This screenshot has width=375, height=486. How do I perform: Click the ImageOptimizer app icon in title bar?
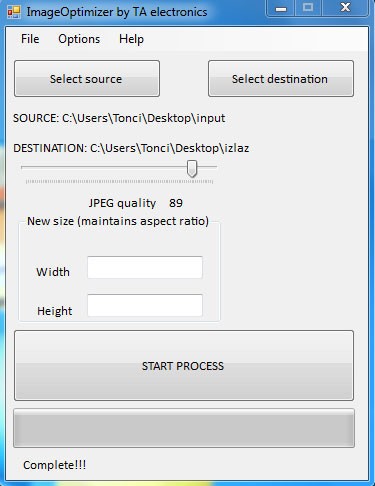[x=14, y=12]
